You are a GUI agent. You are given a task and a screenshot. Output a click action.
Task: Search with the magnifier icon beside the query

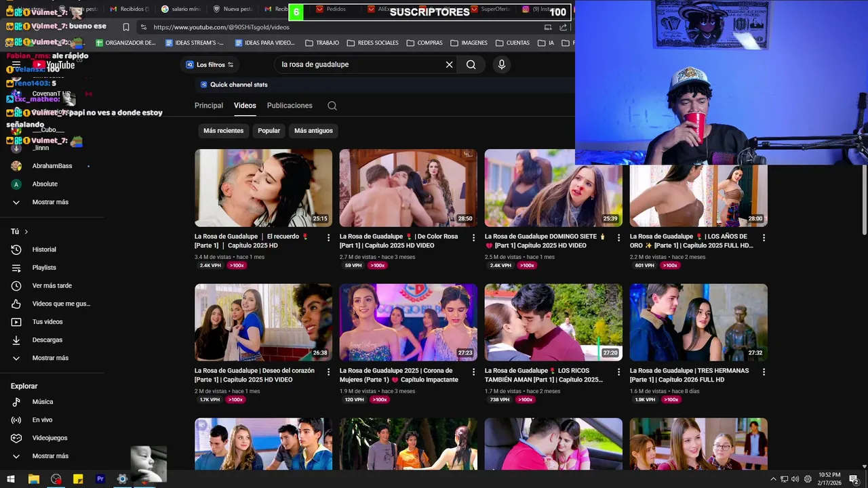pos(471,64)
